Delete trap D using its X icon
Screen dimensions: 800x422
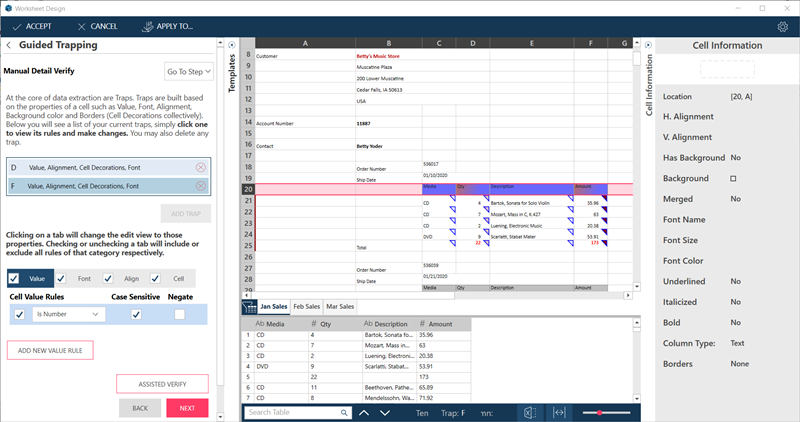[201, 167]
